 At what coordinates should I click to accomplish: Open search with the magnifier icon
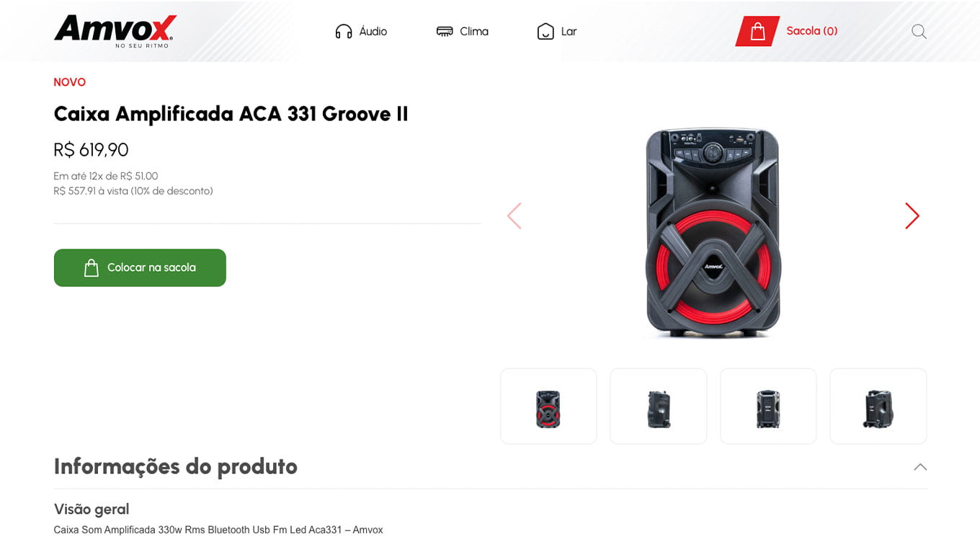coord(919,32)
